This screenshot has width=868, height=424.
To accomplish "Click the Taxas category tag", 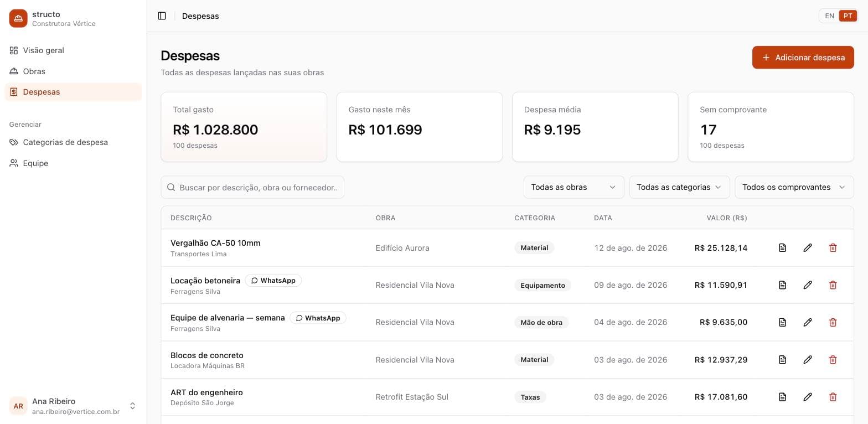I will pyautogui.click(x=530, y=397).
